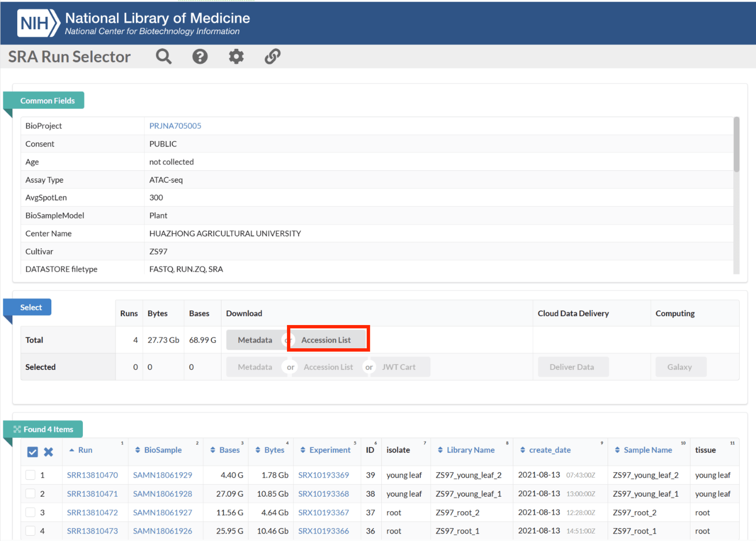Check the box for run SRR13810472

30,512
